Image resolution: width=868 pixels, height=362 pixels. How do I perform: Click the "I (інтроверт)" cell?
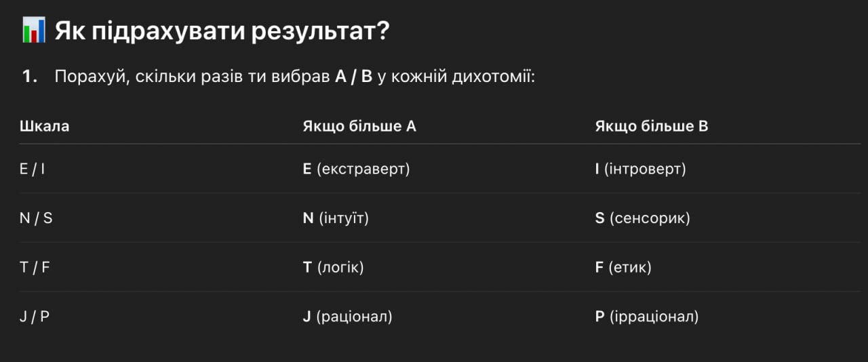pos(641,169)
